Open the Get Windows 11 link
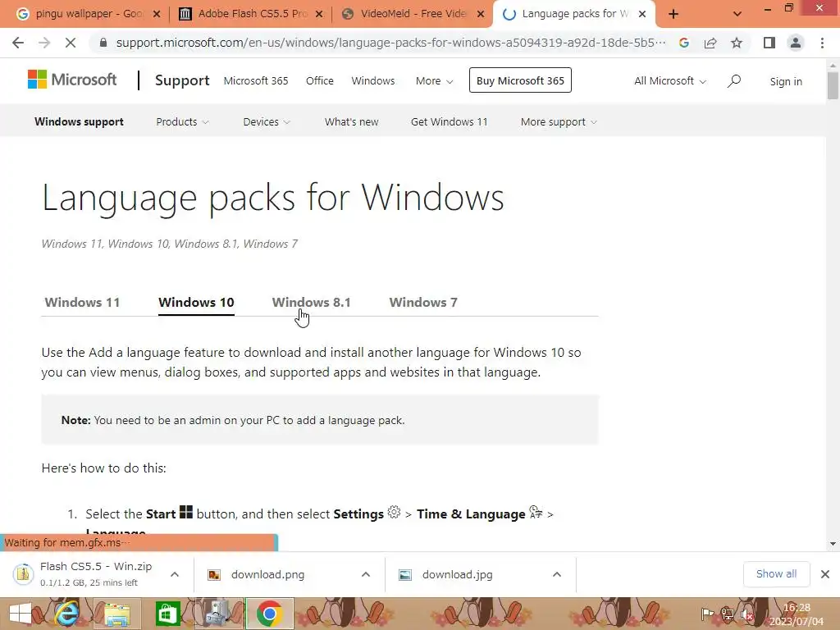Viewport: 840px width, 630px height. [449, 121]
